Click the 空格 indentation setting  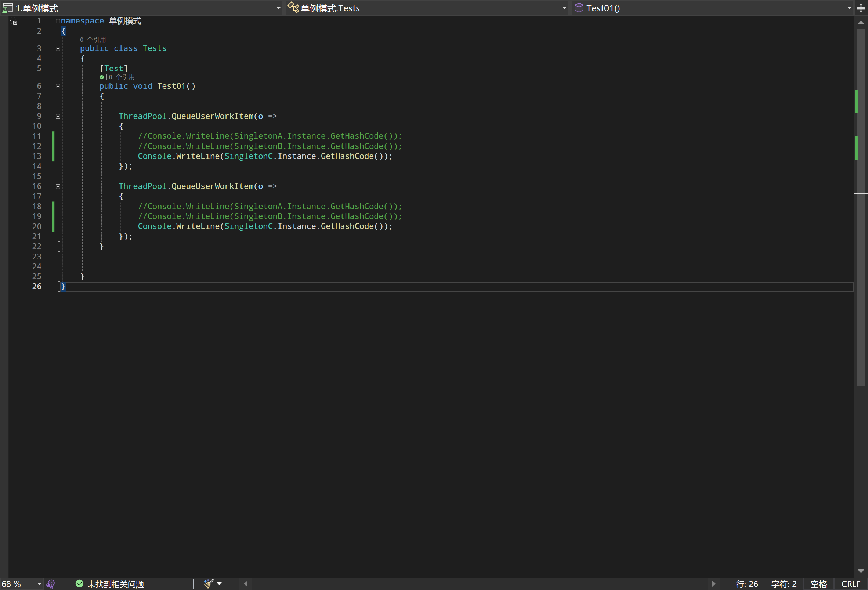[x=818, y=584]
